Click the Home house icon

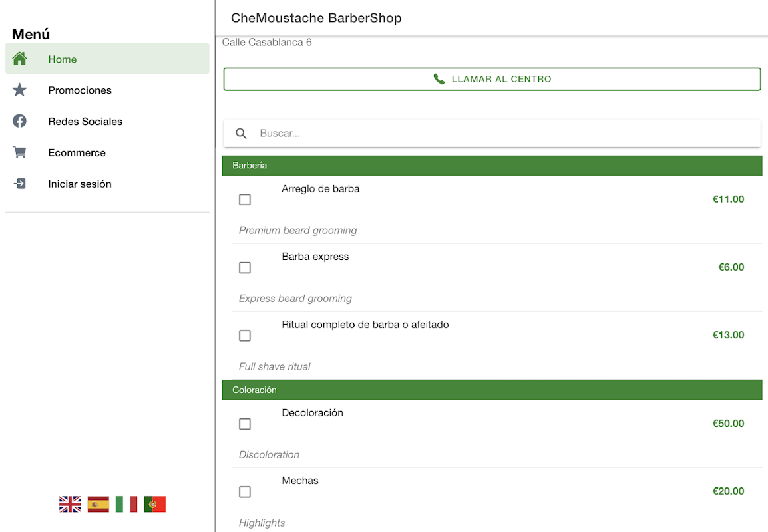click(20, 59)
